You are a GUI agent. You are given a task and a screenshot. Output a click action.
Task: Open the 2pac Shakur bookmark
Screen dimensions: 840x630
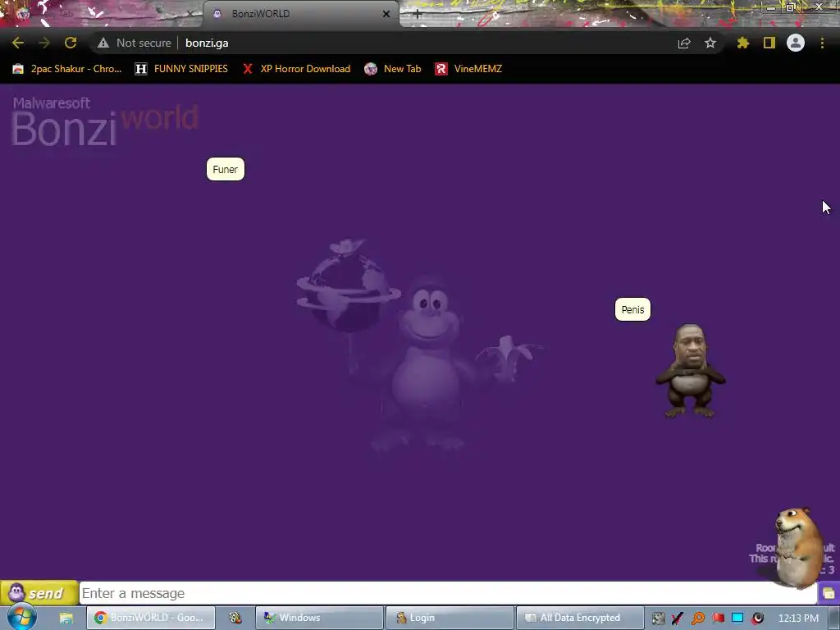click(67, 69)
